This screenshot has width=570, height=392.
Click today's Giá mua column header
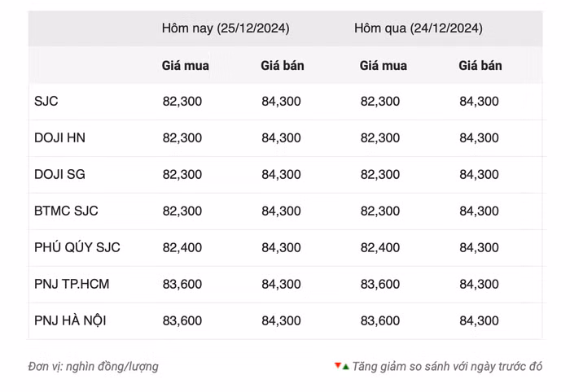(186, 66)
